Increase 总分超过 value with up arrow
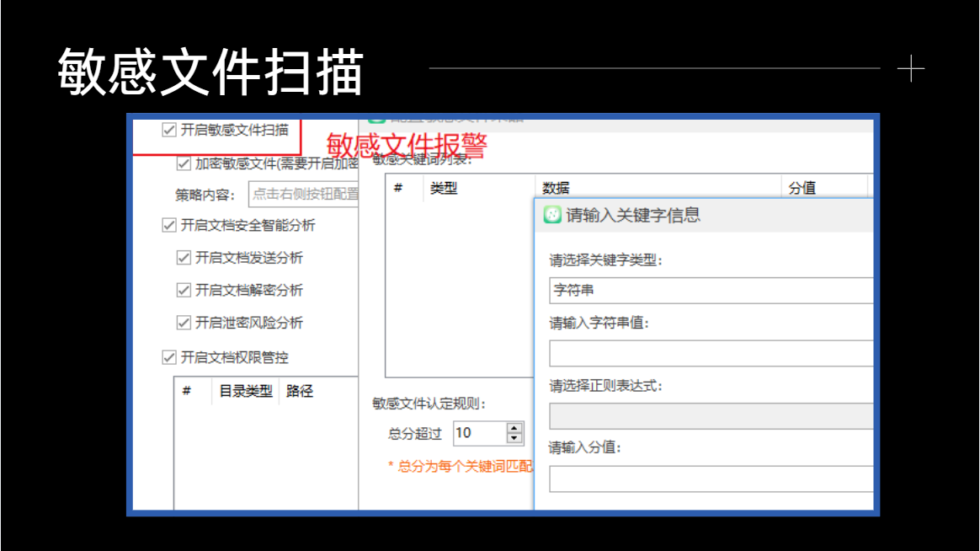 pos(514,428)
